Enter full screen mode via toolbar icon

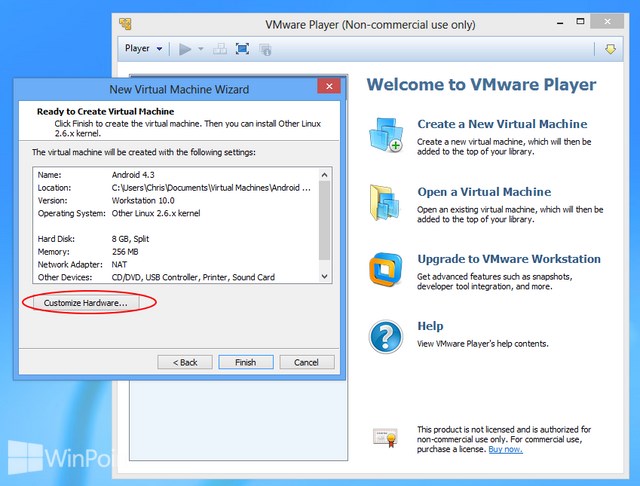coord(242,49)
